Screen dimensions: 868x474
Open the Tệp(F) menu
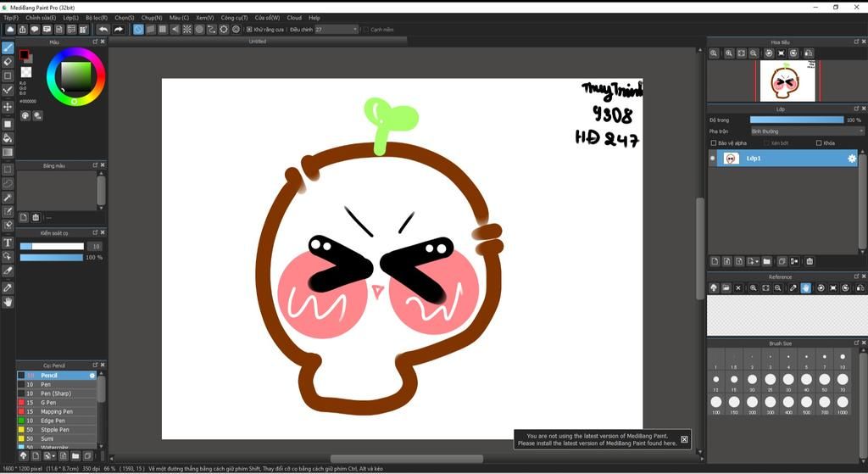11,18
